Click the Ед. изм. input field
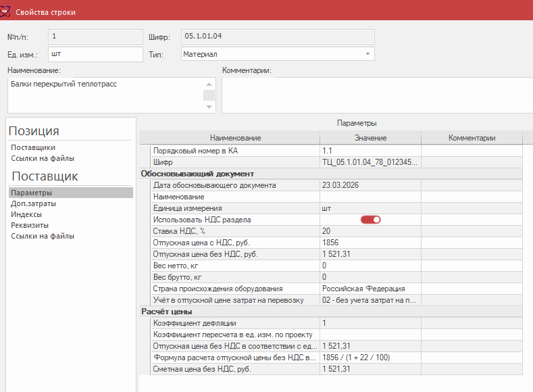Screen dimensions: 533x392 [x=95, y=54]
